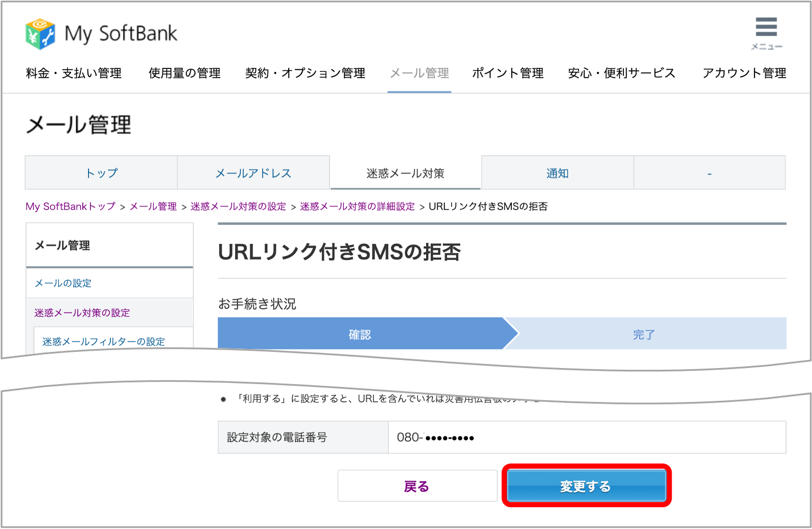Click the メール管理 breadcrumb link
The image size is (812, 529).
pos(154,206)
